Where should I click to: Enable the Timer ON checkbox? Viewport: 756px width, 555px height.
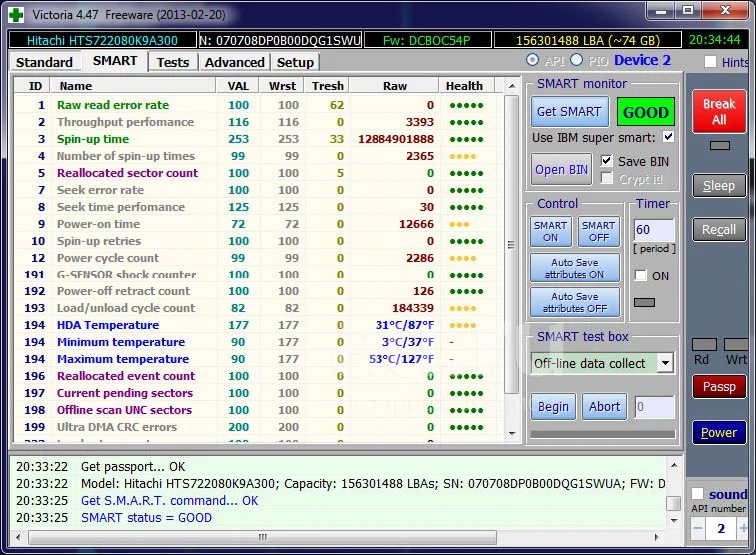[x=640, y=276]
